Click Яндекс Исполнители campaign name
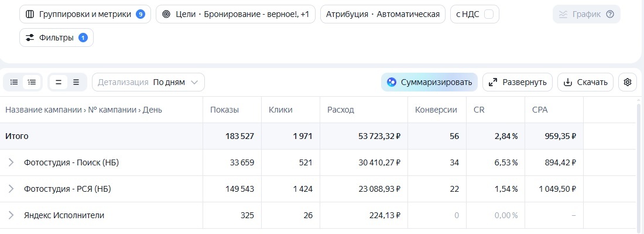 coord(64,215)
